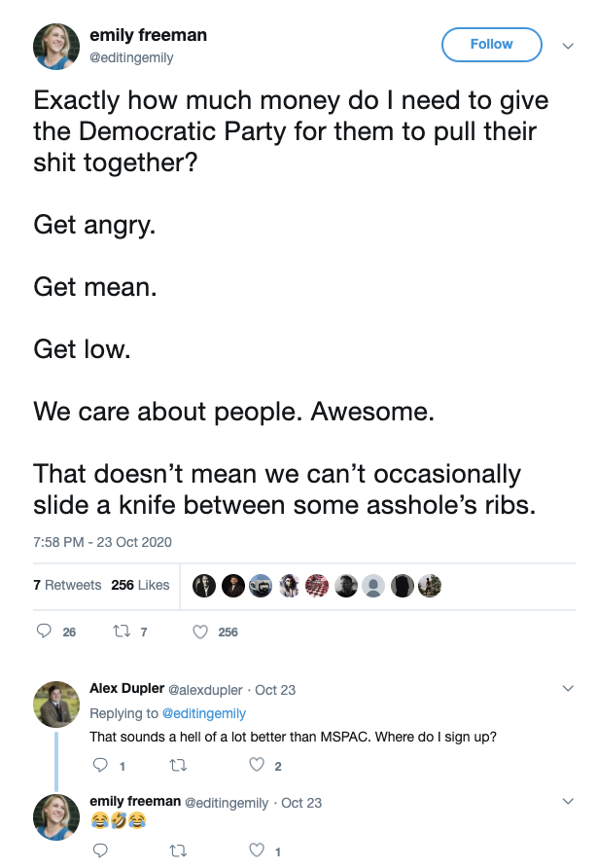Open the chevron menu next to Follow
This screenshot has width=597, height=868.
pos(568,46)
